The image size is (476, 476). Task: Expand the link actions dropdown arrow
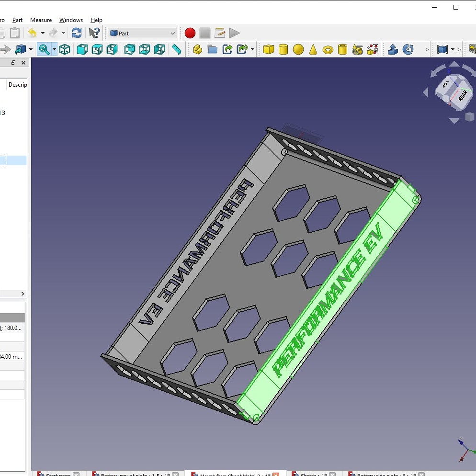(x=252, y=49)
